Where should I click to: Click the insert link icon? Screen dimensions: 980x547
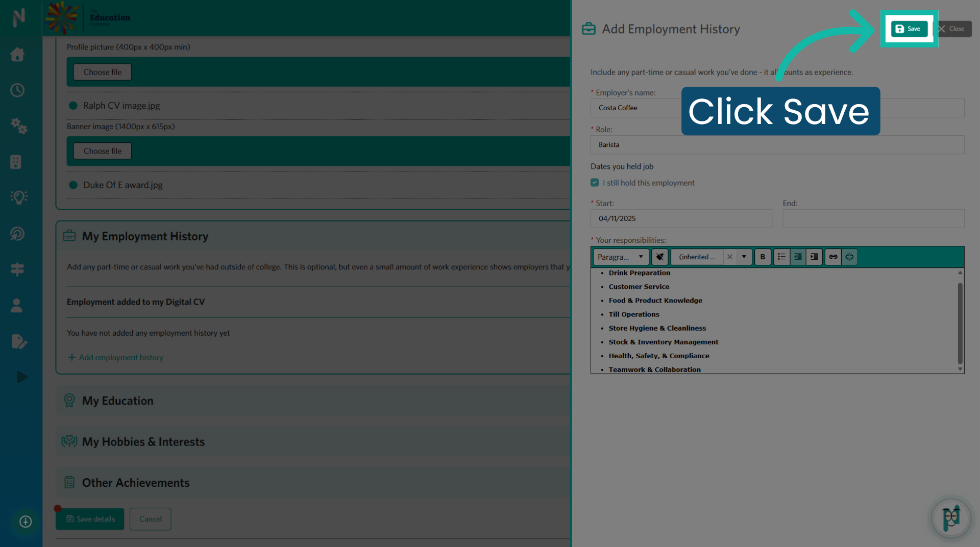(x=833, y=257)
